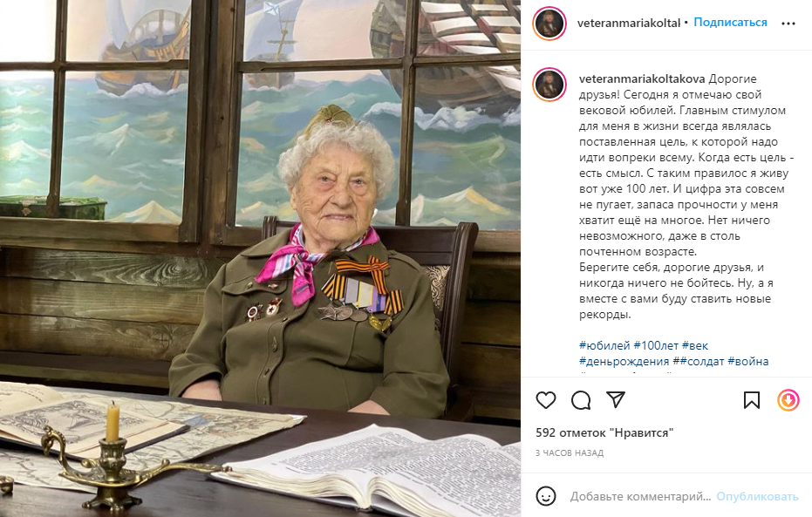Open comments via the speech bubble icon
Screen dimensions: 812x517
click(581, 400)
